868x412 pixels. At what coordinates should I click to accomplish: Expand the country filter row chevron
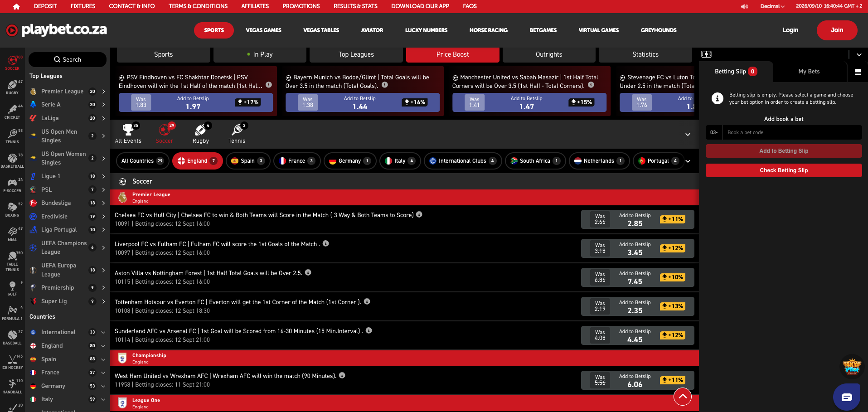click(x=688, y=161)
